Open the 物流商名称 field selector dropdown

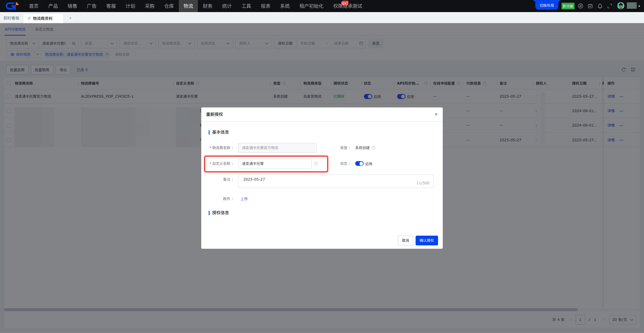[22, 43]
